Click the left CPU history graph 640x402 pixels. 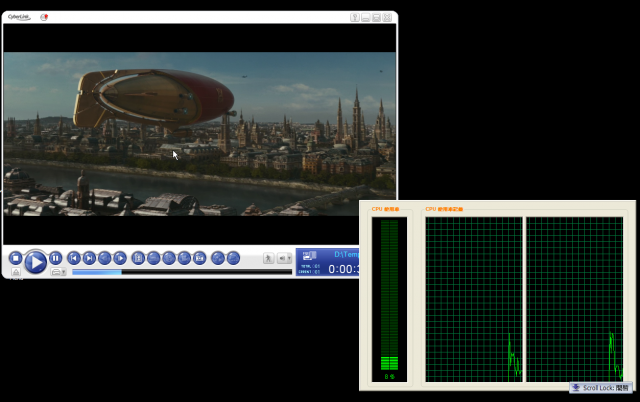474,300
